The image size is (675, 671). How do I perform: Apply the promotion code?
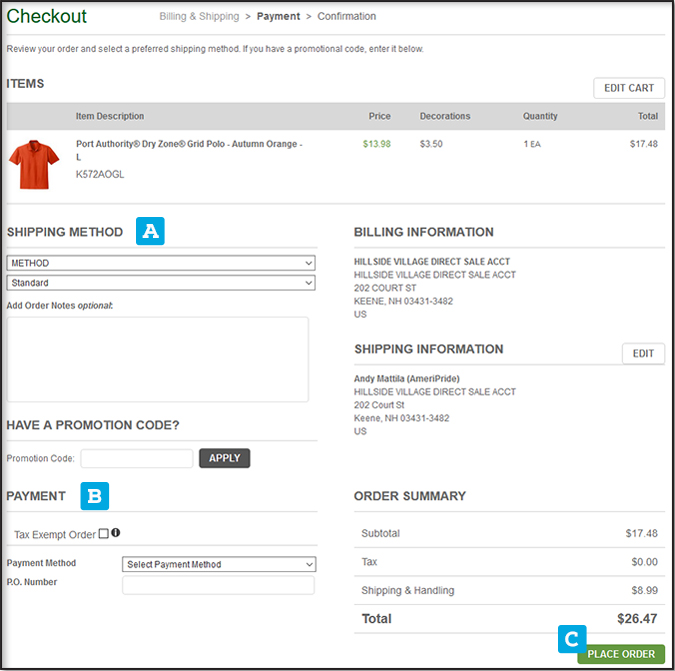[224, 458]
